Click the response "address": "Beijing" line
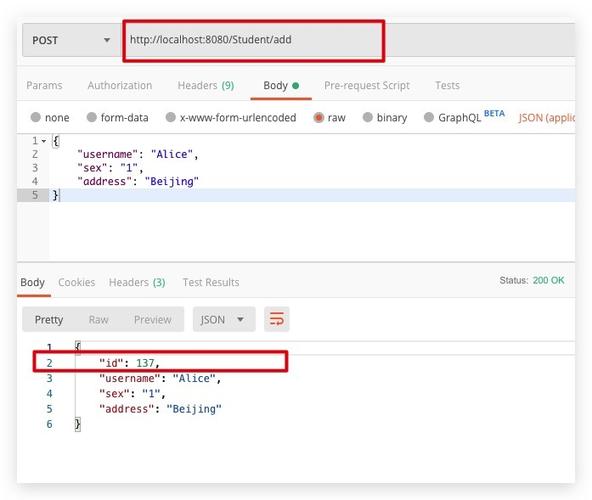592x500 pixels. 160,409
